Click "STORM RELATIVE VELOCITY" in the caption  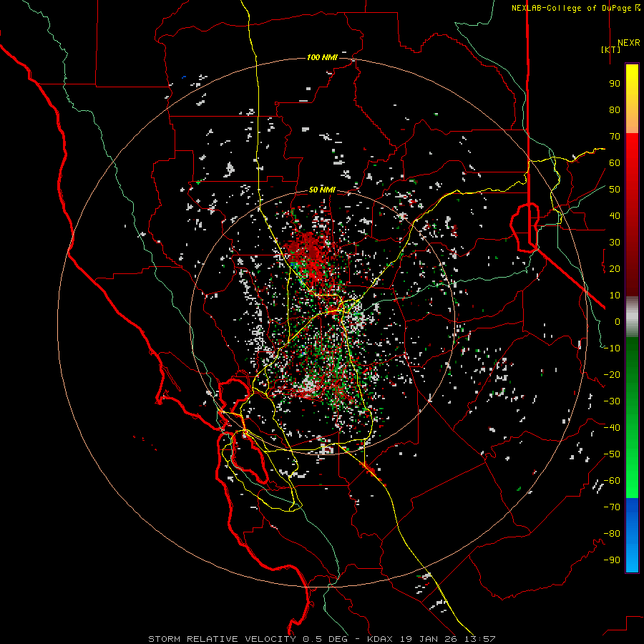coord(222,639)
